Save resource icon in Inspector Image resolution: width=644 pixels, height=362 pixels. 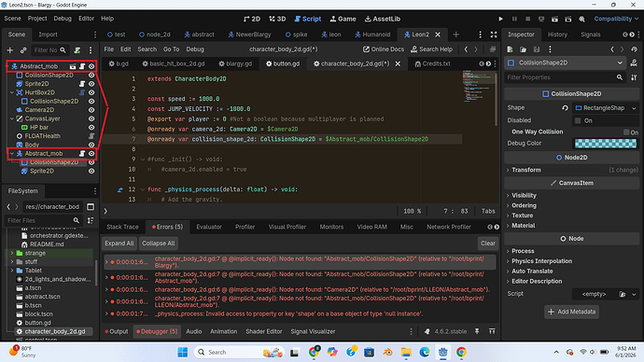(537, 49)
